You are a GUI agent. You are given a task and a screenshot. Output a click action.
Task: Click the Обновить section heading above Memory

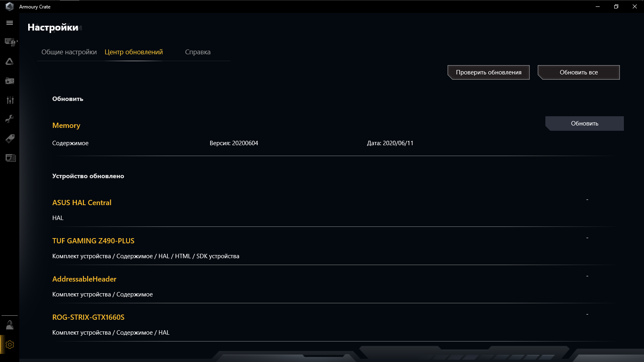68,99
